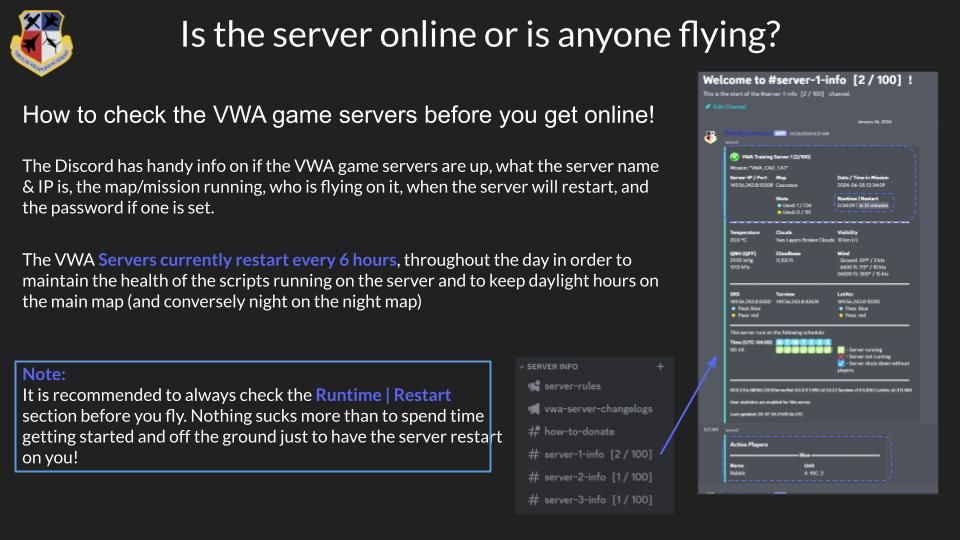The height and width of the screenshot is (540, 960).
Task: Click the green 'Server running' legend square
Action: tap(841, 350)
